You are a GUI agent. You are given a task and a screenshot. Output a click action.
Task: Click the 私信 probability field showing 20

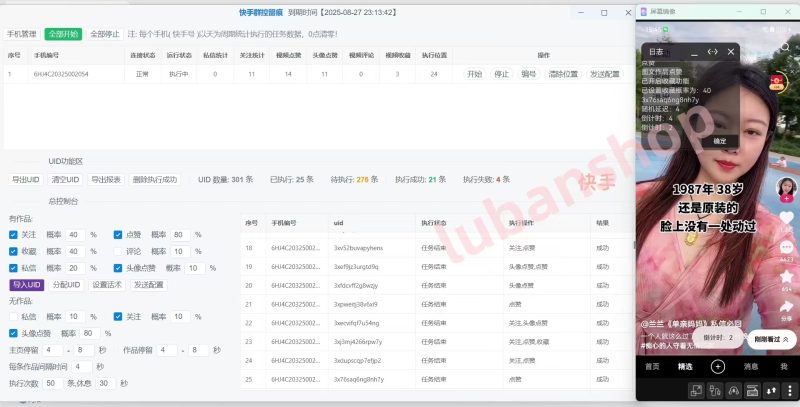pos(75,268)
